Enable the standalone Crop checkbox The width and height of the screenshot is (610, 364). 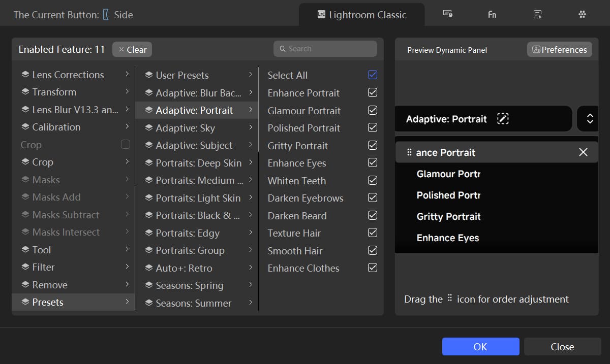(x=126, y=144)
